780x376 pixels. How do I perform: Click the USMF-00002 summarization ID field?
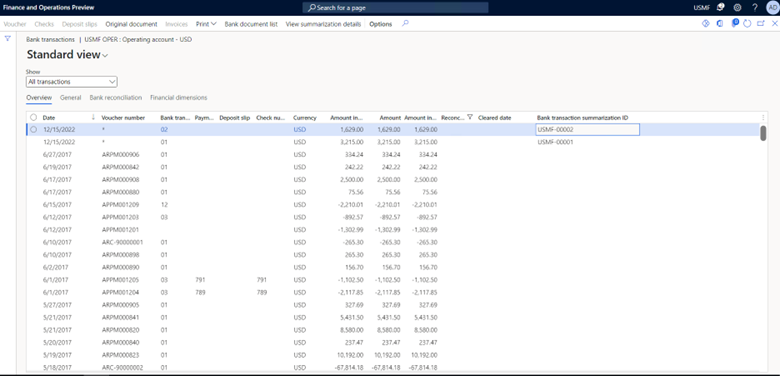587,129
